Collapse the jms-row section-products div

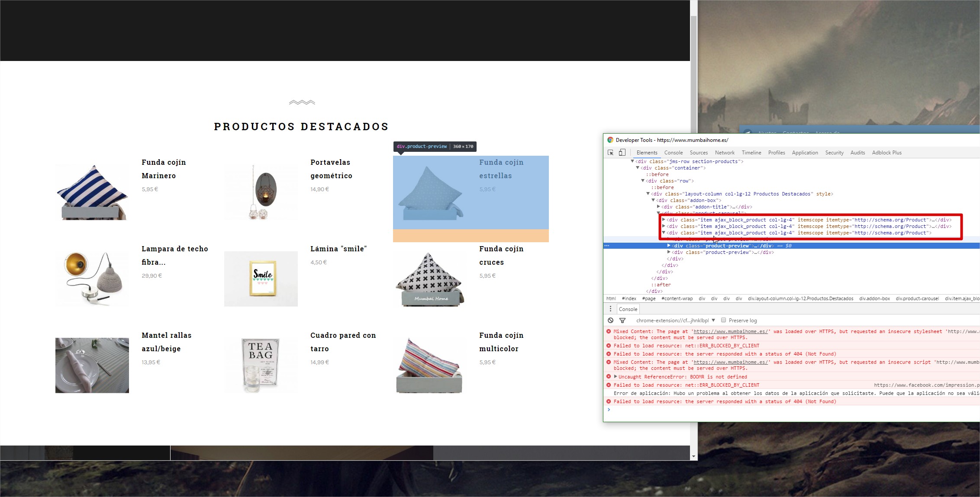[x=632, y=161]
